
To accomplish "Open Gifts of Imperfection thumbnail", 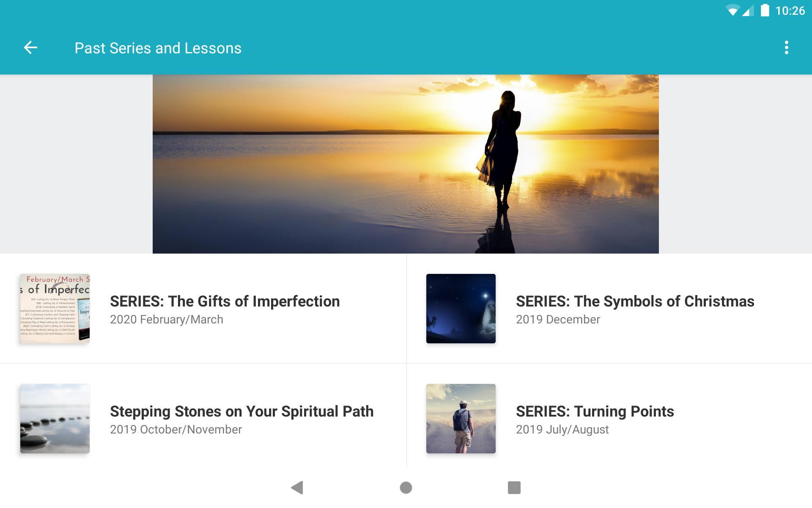I will click(55, 309).
